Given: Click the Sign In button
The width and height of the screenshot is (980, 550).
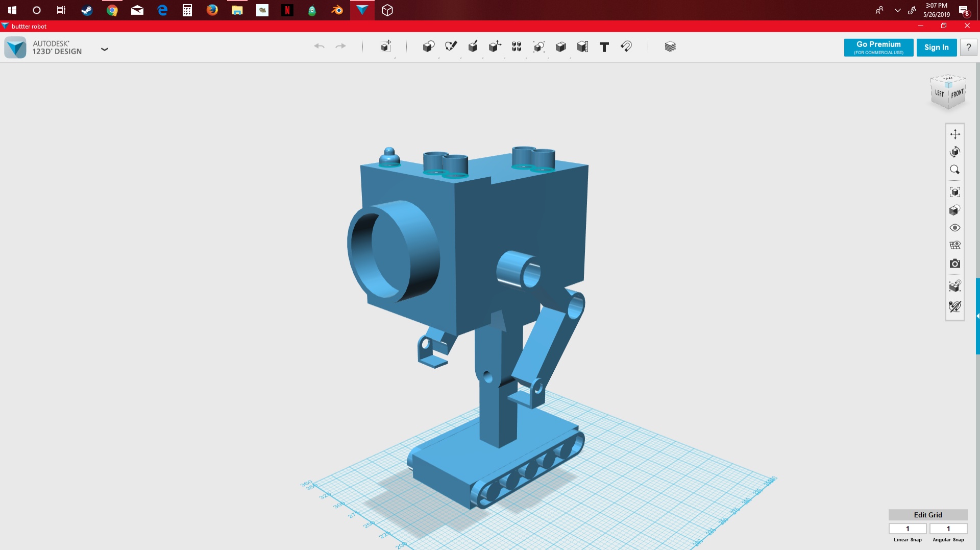Looking at the screenshot, I should pos(937,47).
